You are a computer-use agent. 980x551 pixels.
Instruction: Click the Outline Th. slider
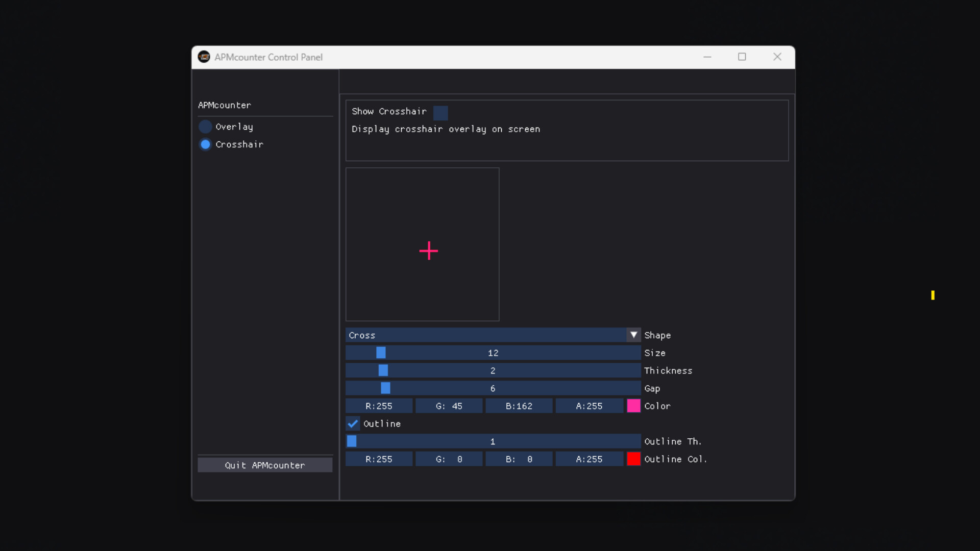[352, 441]
